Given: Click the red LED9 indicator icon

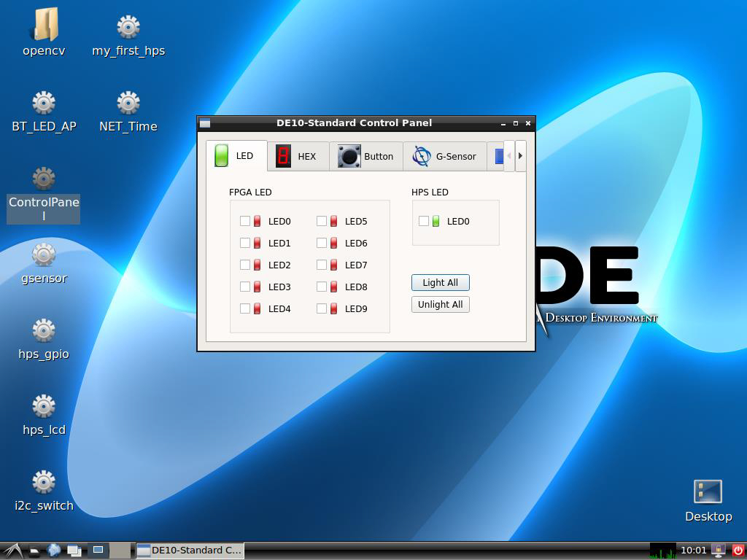Looking at the screenshot, I should point(334,308).
